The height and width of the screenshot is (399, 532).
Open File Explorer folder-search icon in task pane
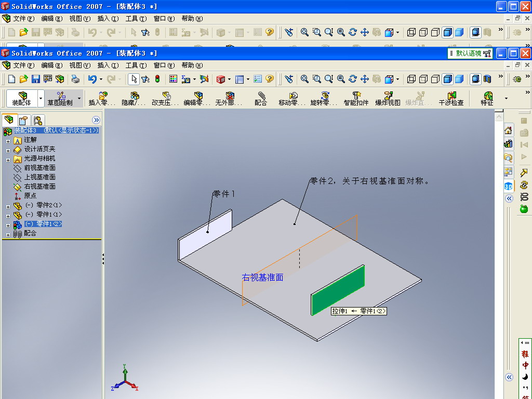click(x=508, y=158)
